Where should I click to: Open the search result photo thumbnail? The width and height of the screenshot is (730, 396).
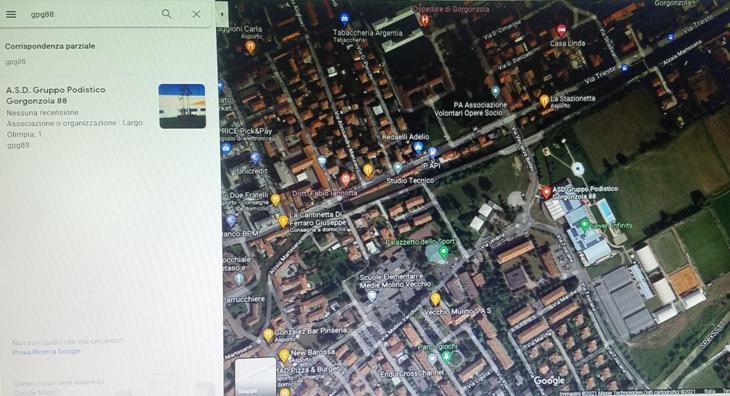click(182, 106)
